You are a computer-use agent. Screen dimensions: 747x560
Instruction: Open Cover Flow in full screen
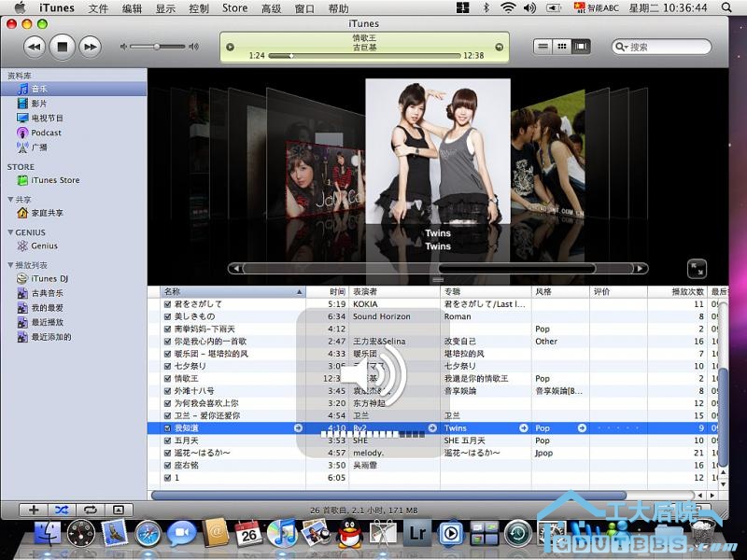696,268
